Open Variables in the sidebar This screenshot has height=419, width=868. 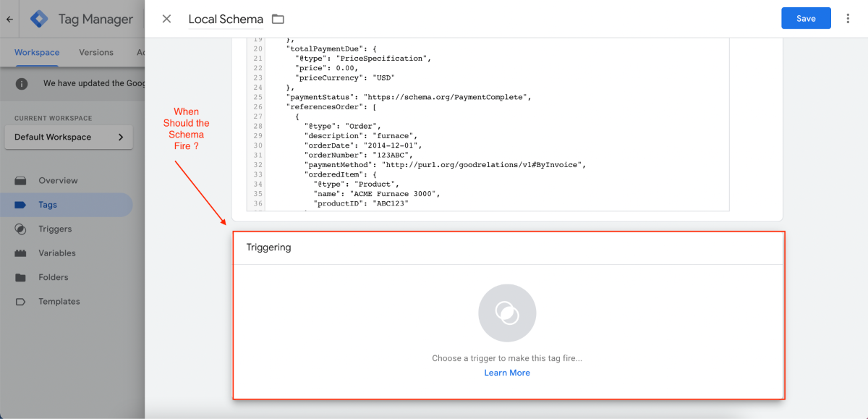(x=57, y=253)
